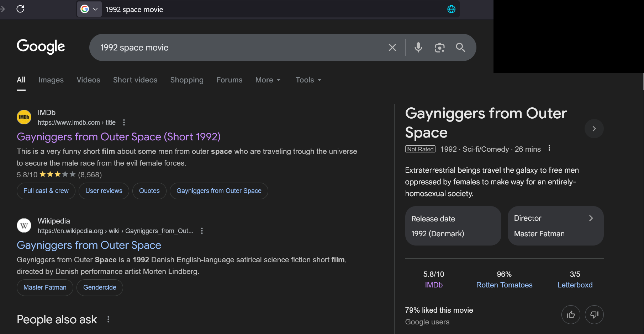Open the three-dot menu beside Wikipedia URL
Image resolution: width=644 pixels, height=334 pixels.
[202, 231]
